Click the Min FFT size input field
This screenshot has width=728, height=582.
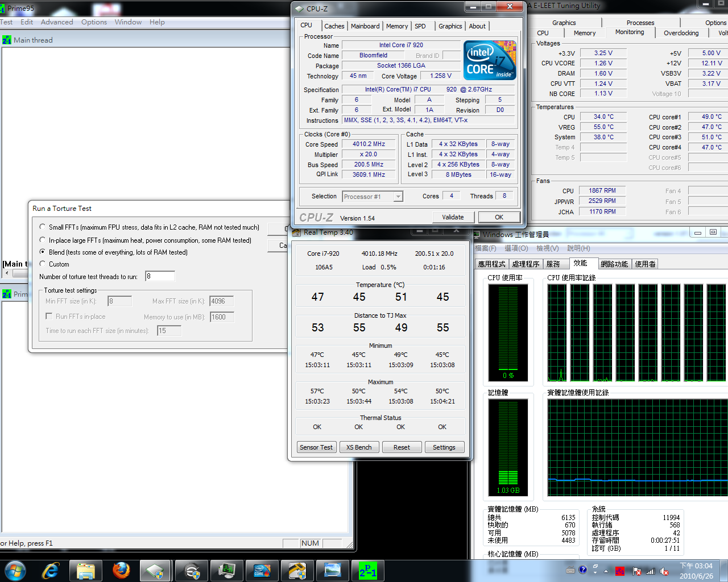tap(119, 301)
